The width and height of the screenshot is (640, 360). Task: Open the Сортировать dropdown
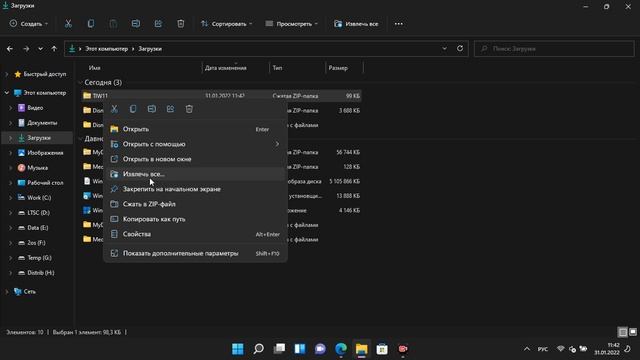pyautogui.click(x=226, y=24)
